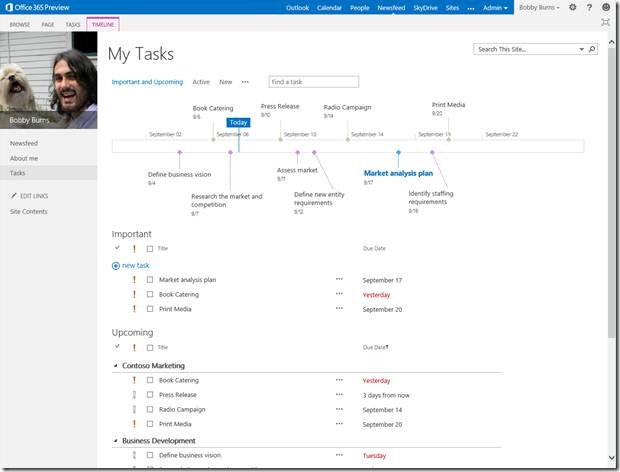This screenshot has width=620, height=472.
Task: Open Newsfeed in the top navigation
Action: (392, 7)
